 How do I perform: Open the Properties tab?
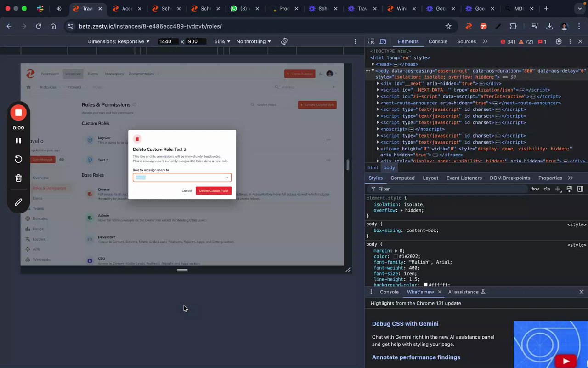(550, 178)
